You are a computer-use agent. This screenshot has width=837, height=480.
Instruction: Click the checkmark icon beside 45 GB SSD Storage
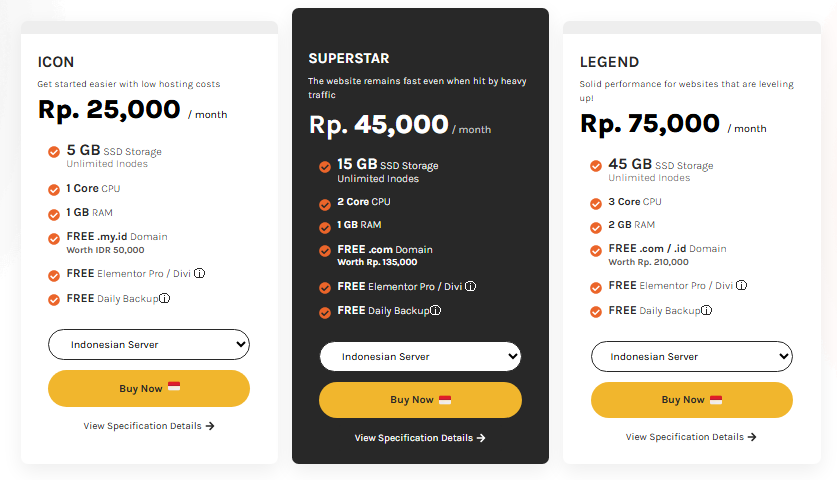pos(595,166)
